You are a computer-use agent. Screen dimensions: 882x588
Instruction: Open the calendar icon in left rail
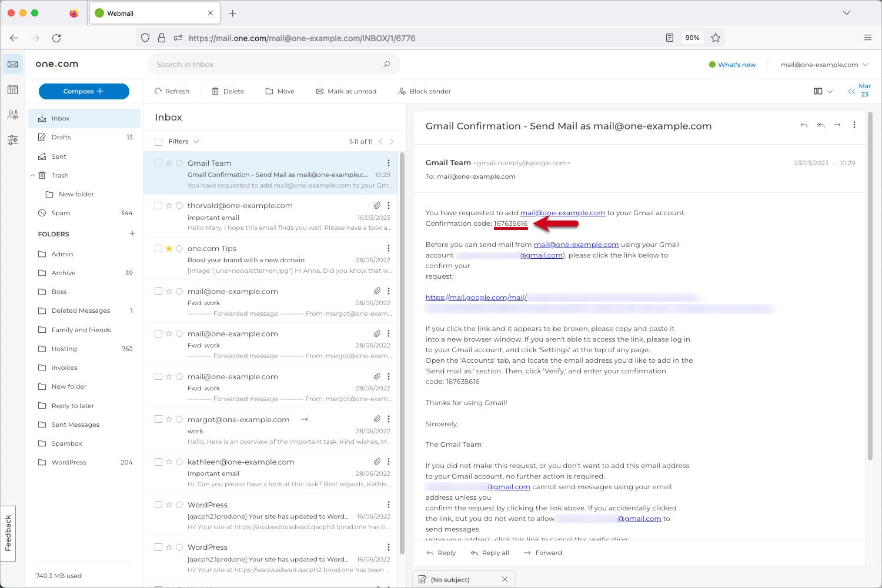[x=12, y=89]
